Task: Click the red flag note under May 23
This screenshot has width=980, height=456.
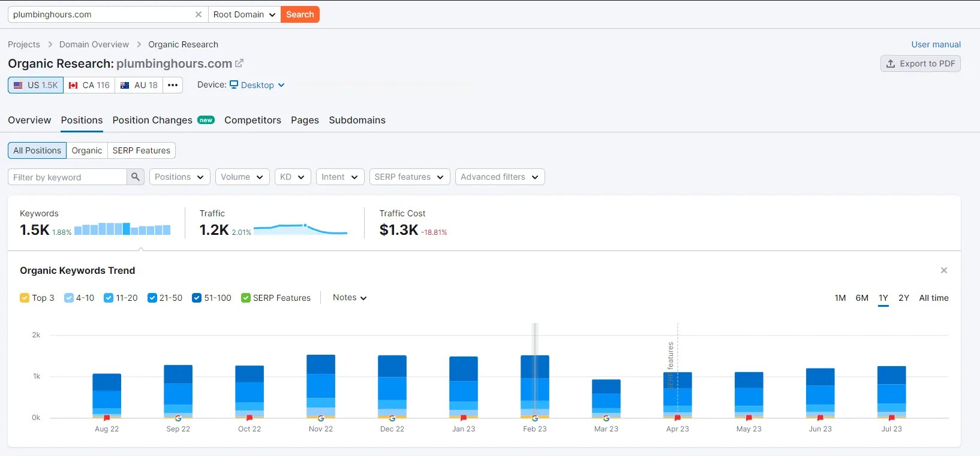Action: (749, 418)
